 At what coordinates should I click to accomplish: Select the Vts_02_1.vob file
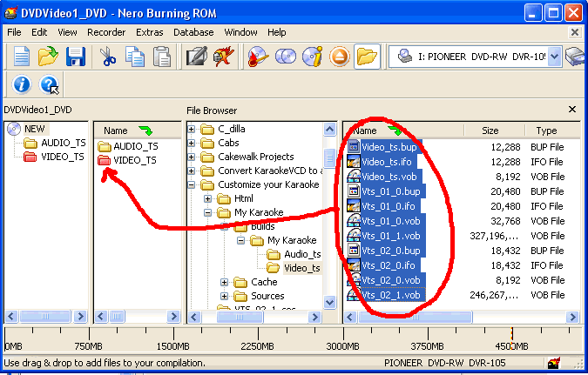(390, 295)
